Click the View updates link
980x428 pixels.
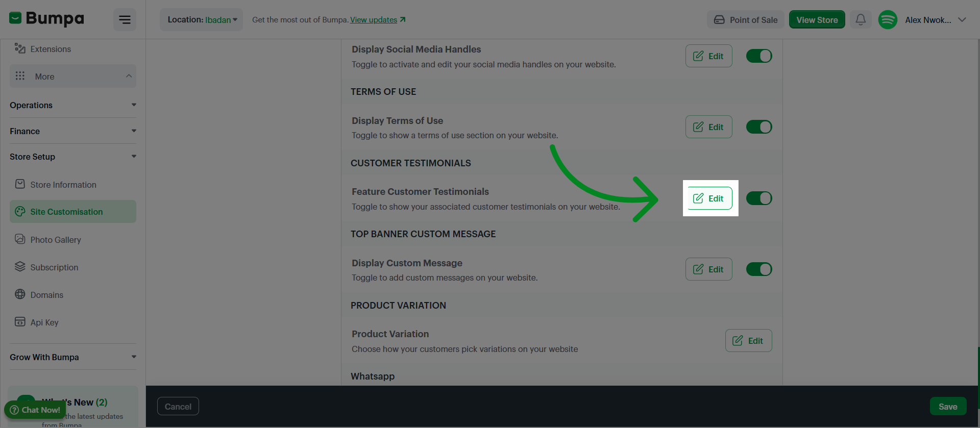click(x=374, y=20)
